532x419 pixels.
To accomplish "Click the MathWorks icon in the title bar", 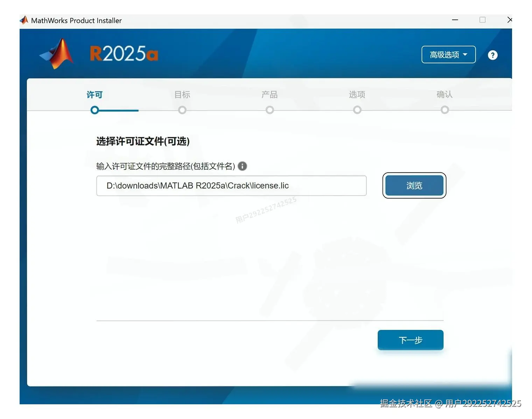I will [23, 20].
